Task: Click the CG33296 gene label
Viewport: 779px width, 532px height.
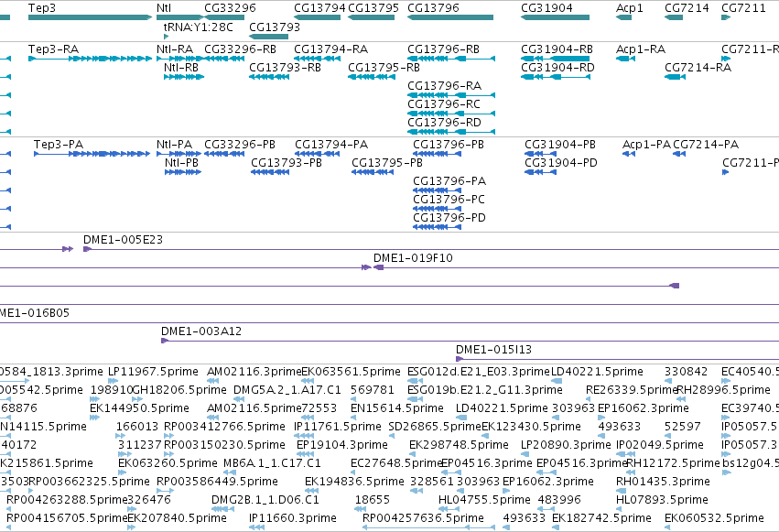Action: 230,8
